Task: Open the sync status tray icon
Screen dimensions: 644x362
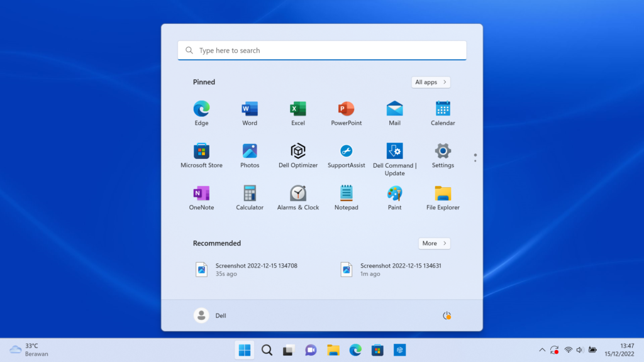Action: coord(555,350)
